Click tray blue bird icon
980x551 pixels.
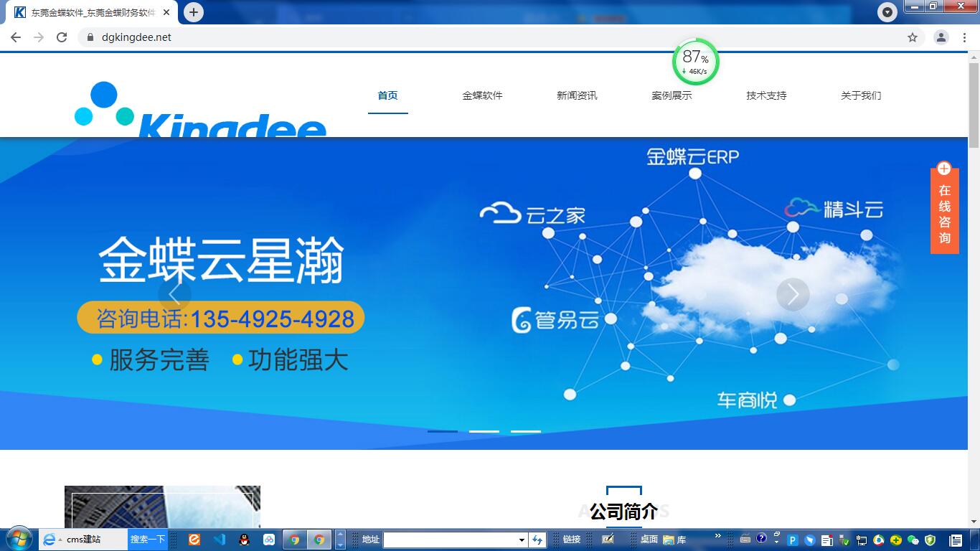click(810, 540)
